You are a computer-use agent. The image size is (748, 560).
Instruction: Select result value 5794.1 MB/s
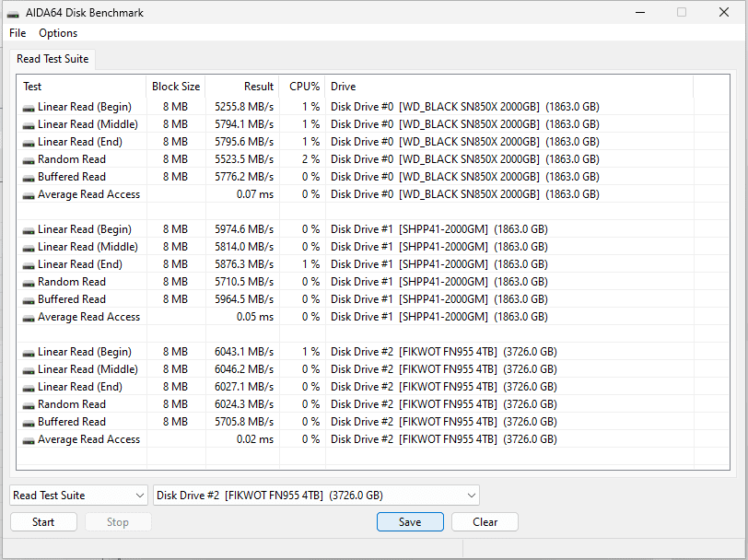point(244,124)
